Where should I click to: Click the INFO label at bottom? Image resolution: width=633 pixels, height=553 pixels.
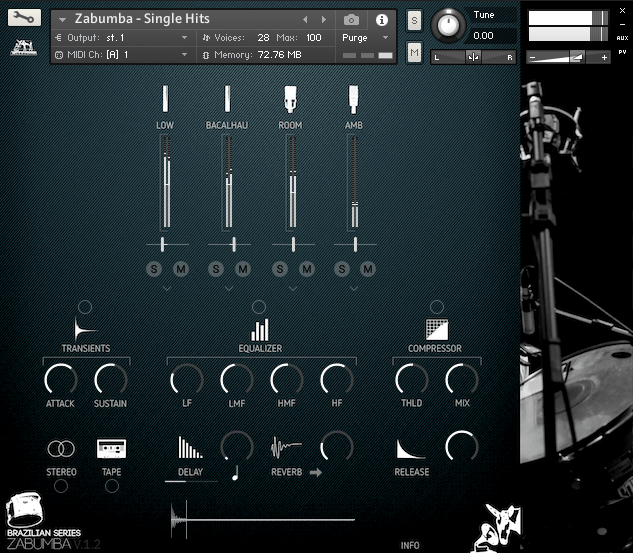[410, 545]
